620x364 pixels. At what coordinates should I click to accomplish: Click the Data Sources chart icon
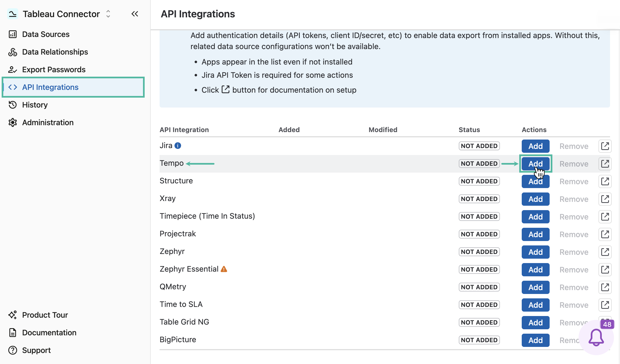click(13, 34)
